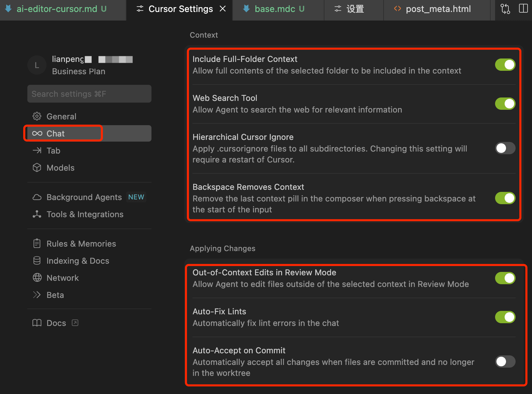The width and height of the screenshot is (532, 394).
Task: Click the Network globe icon
Action: pyautogui.click(x=37, y=278)
